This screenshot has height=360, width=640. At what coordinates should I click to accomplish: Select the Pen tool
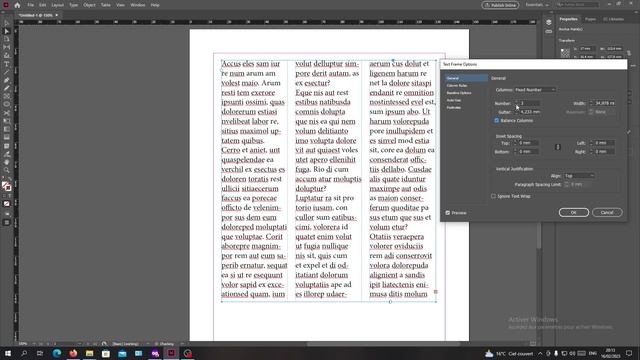(7, 80)
